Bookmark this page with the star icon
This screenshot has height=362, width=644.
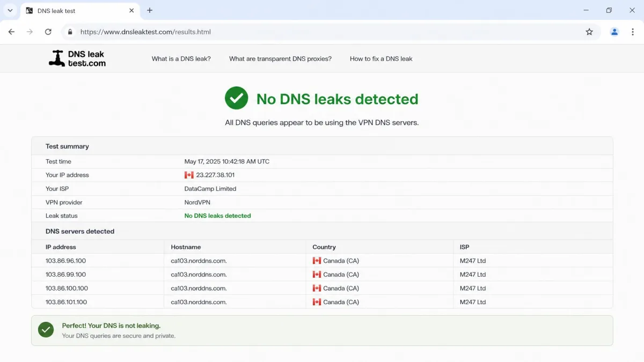coord(589,32)
